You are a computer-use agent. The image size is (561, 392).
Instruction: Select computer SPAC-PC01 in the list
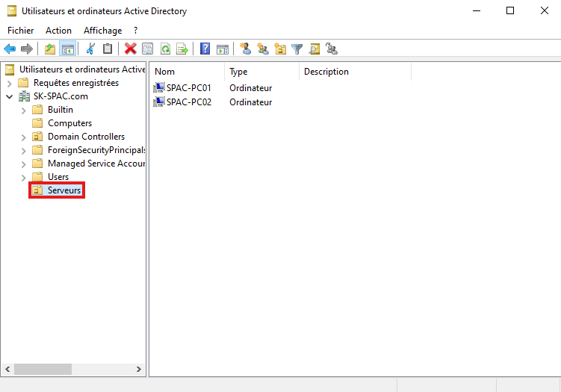pos(188,88)
